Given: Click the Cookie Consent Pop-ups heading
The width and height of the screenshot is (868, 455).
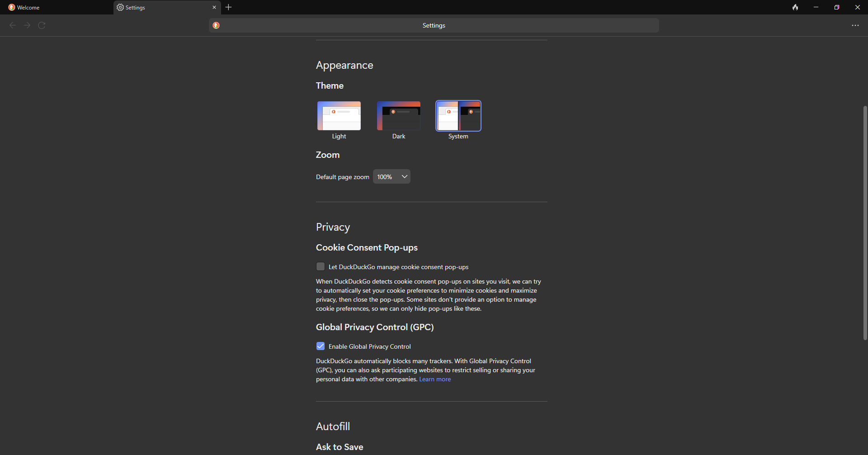Looking at the screenshot, I should [x=367, y=248].
